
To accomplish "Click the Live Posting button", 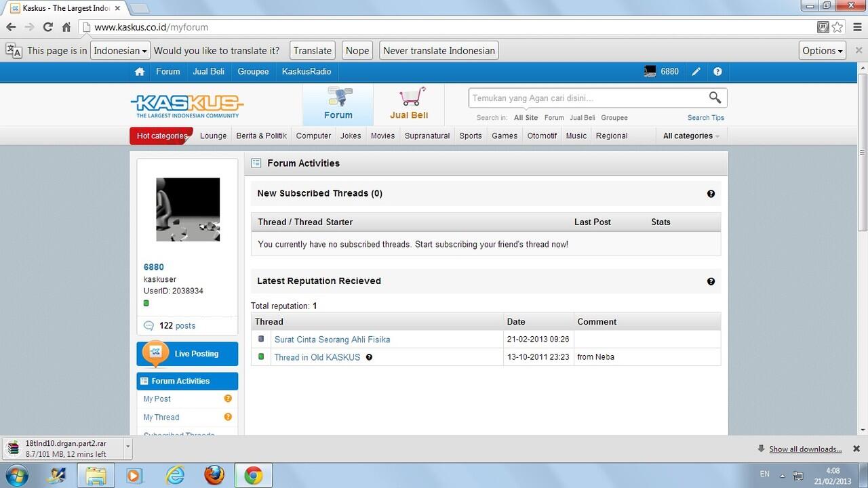I will (x=187, y=354).
